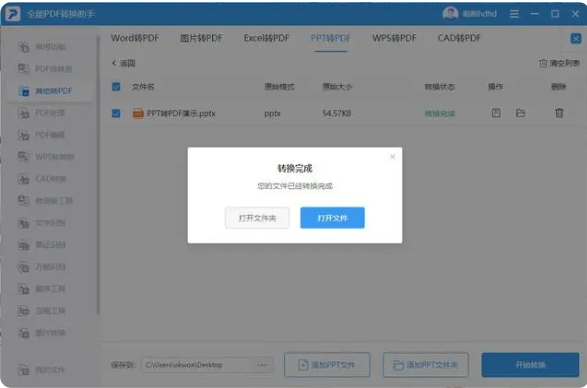
Task: Open the output folder icon in the file row
Action: click(520, 113)
